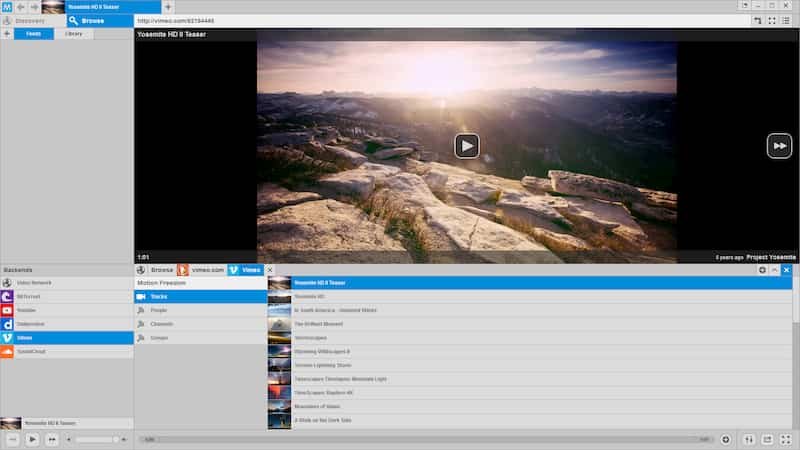800x450 pixels.
Task: Select The Brilliant Moment track row
Action: tap(530, 324)
